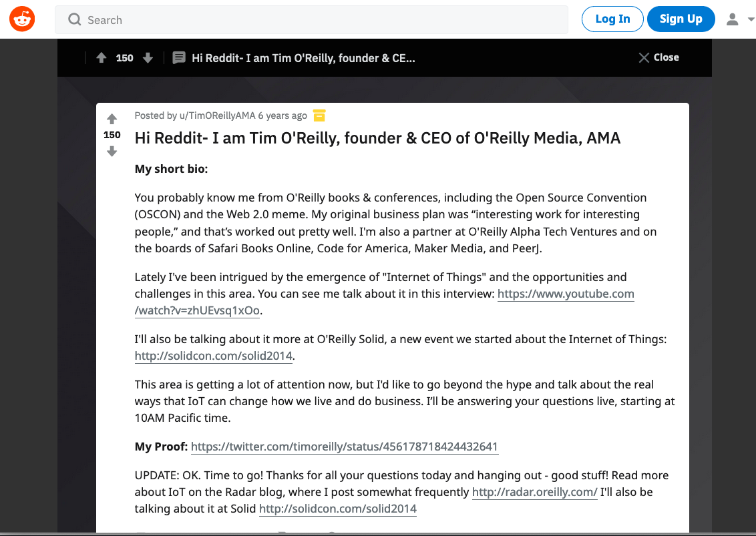Click the Log In button
The height and width of the screenshot is (536, 756).
point(612,19)
